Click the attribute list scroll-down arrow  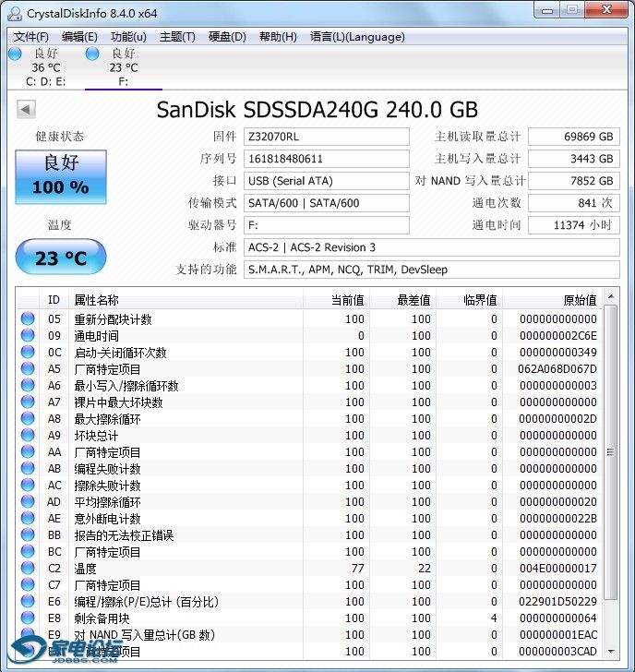pyautogui.click(x=611, y=652)
